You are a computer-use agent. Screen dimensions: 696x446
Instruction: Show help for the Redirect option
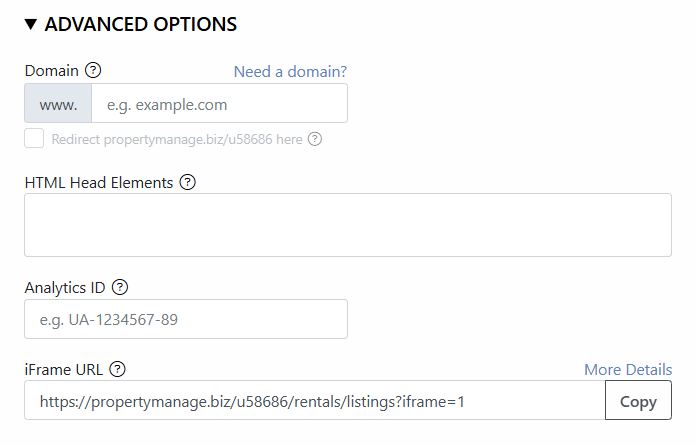coord(315,139)
